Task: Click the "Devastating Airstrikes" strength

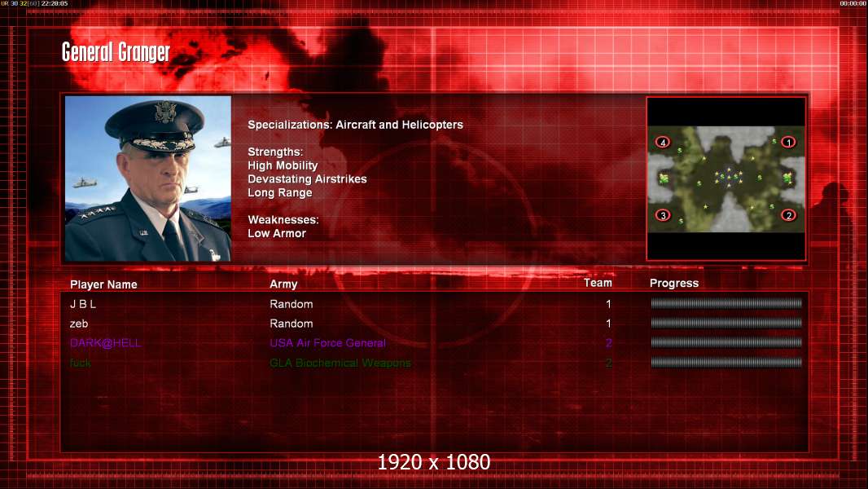Action: 307,178
